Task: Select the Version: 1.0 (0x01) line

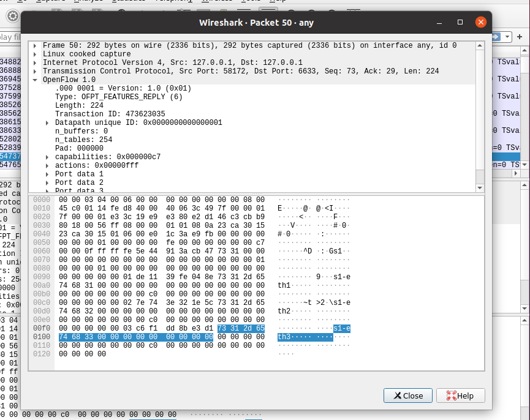Action: click(x=123, y=88)
